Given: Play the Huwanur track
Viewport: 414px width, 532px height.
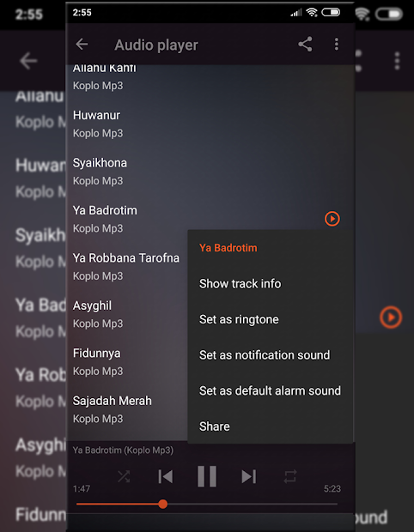Looking at the screenshot, I should click(210, 124).
